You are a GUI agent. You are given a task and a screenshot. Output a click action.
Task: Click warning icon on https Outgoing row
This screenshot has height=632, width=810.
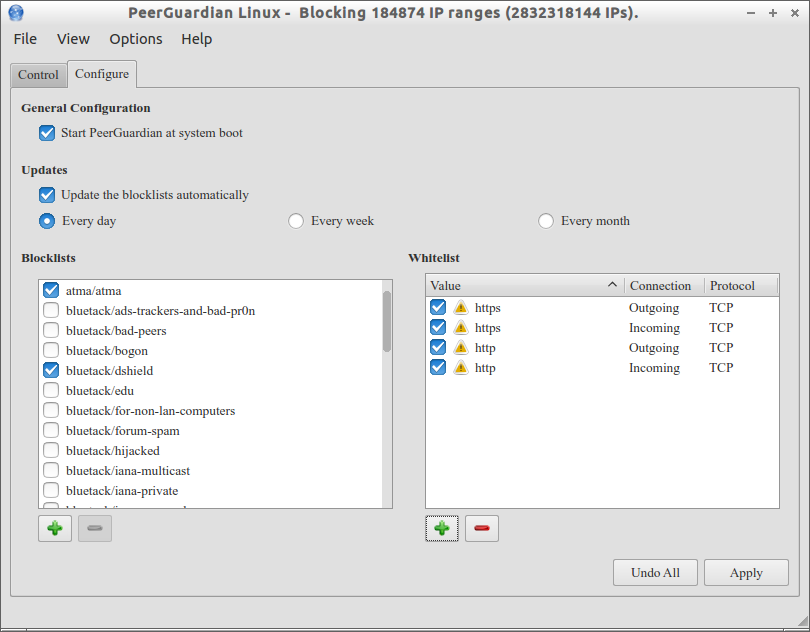pyautogui.click(x=461, y=307)
